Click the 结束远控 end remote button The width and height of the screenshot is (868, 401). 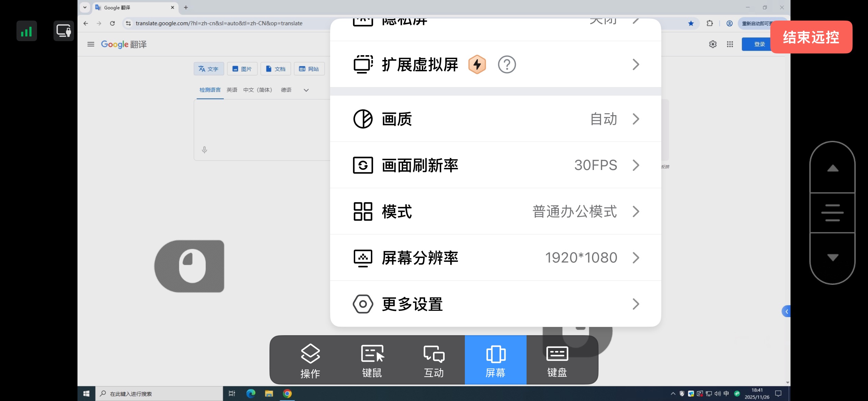(x=811, y=37)
